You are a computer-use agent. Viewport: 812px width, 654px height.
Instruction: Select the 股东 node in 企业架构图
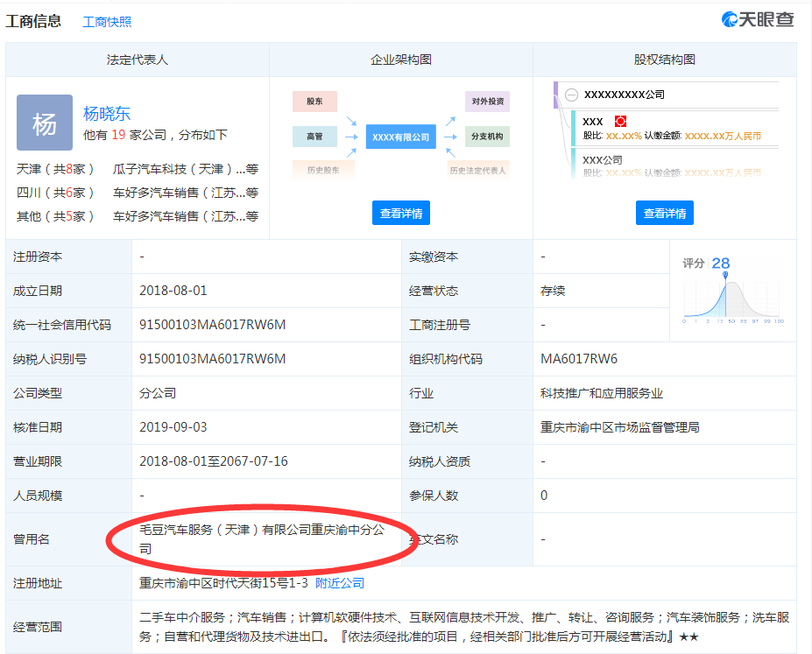coord(314,102)
